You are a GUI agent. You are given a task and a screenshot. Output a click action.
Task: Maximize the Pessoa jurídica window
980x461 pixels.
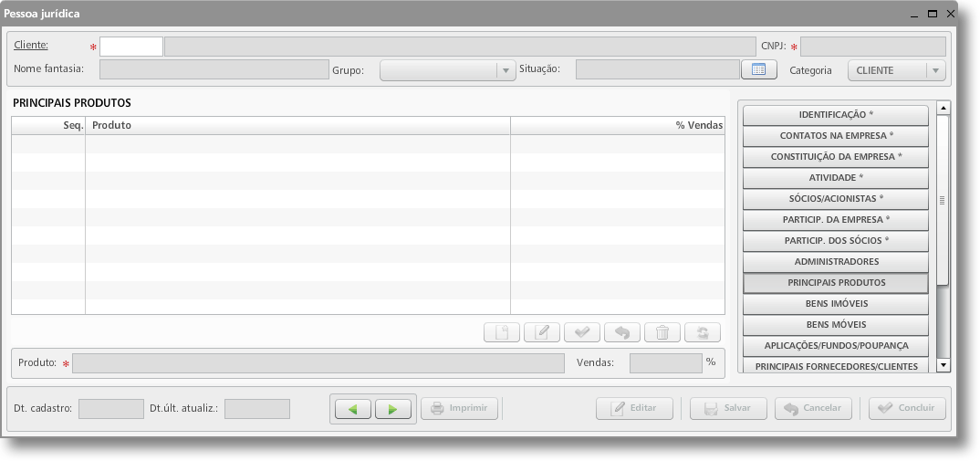coord(933,14)
